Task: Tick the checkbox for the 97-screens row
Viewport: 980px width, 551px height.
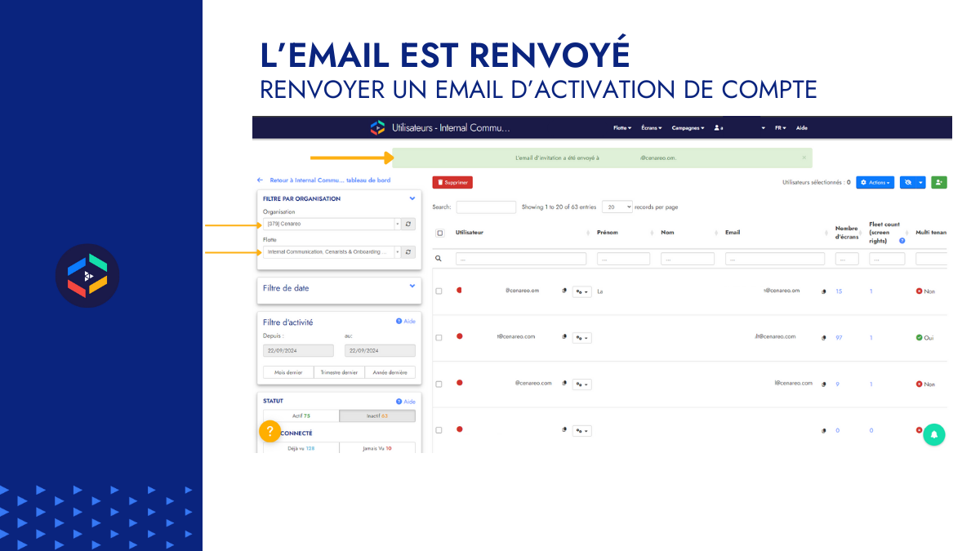Action: point(439,337)
